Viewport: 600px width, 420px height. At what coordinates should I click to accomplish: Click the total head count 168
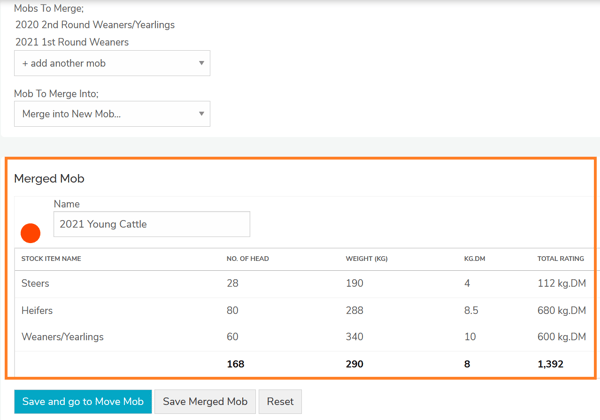point(236,364)
